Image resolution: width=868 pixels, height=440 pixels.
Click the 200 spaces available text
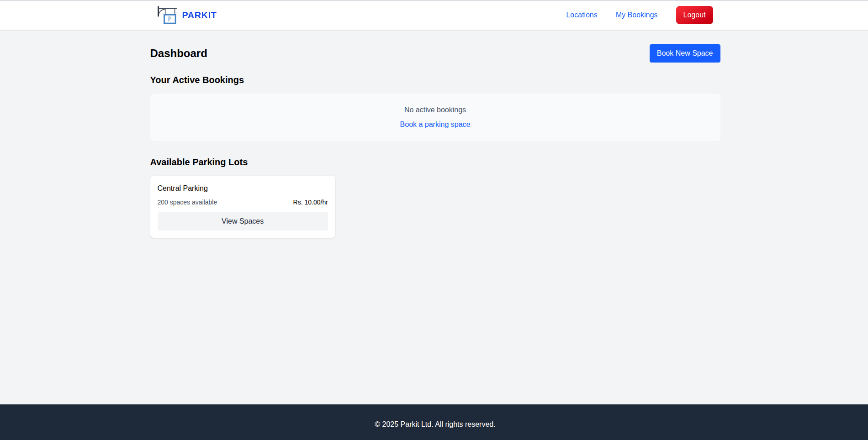187,202
